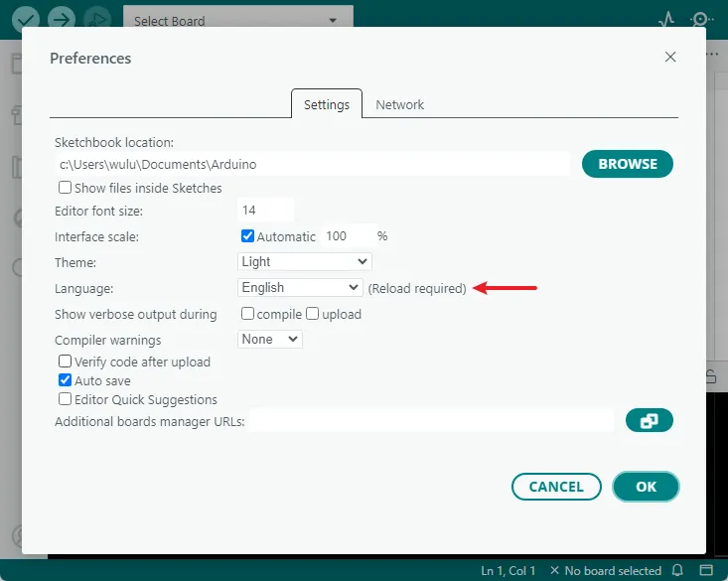The image size is (728, 581).
Task: Close the Preferences dialog with X
Action: point(670,58)
